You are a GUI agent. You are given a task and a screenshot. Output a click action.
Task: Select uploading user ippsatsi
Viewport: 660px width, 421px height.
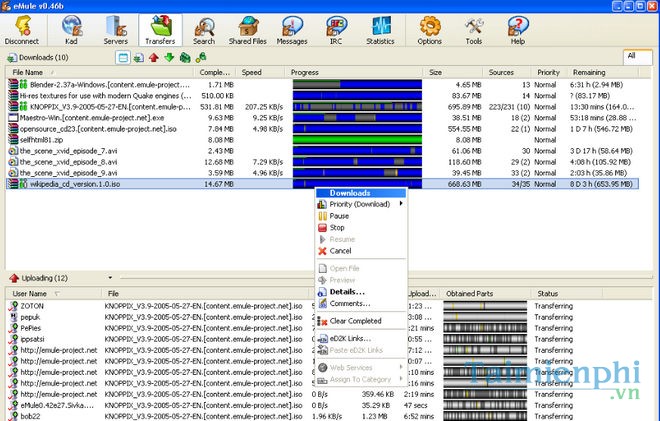point(32,339)
